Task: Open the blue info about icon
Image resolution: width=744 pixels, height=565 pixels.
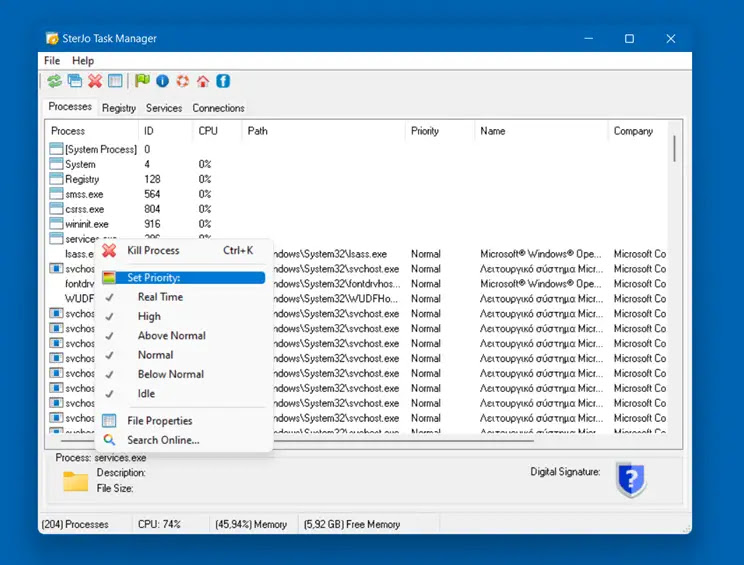Action: pyautogui.click(x=162, y=81)
